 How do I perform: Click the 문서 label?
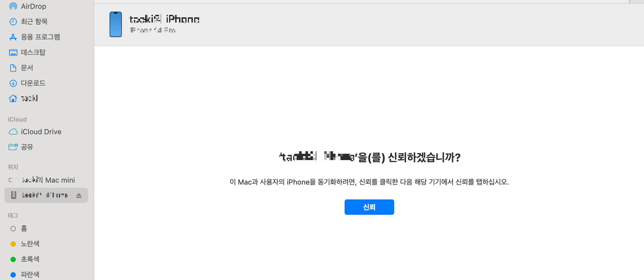27,68
